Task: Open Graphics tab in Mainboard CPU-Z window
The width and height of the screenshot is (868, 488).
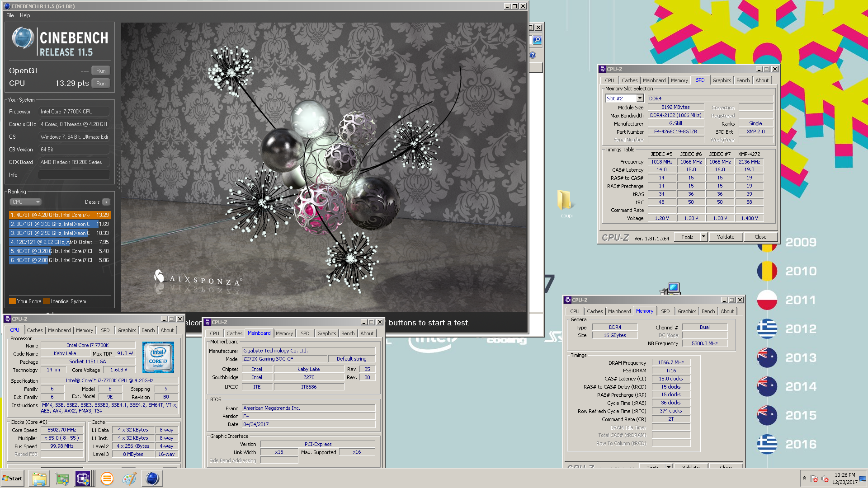Action: click(326, 333)
